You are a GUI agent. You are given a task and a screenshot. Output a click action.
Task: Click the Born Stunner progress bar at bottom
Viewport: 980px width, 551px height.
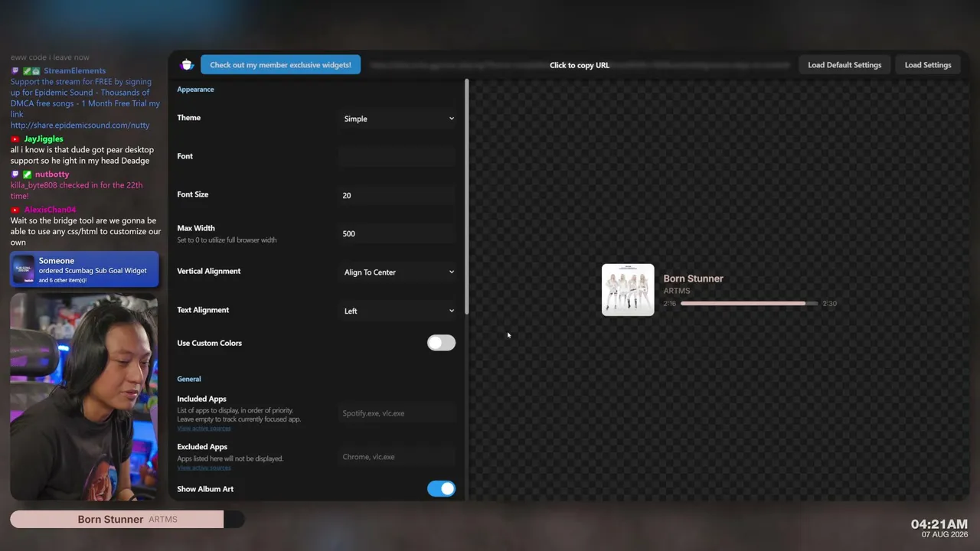(x=127, y=520)
